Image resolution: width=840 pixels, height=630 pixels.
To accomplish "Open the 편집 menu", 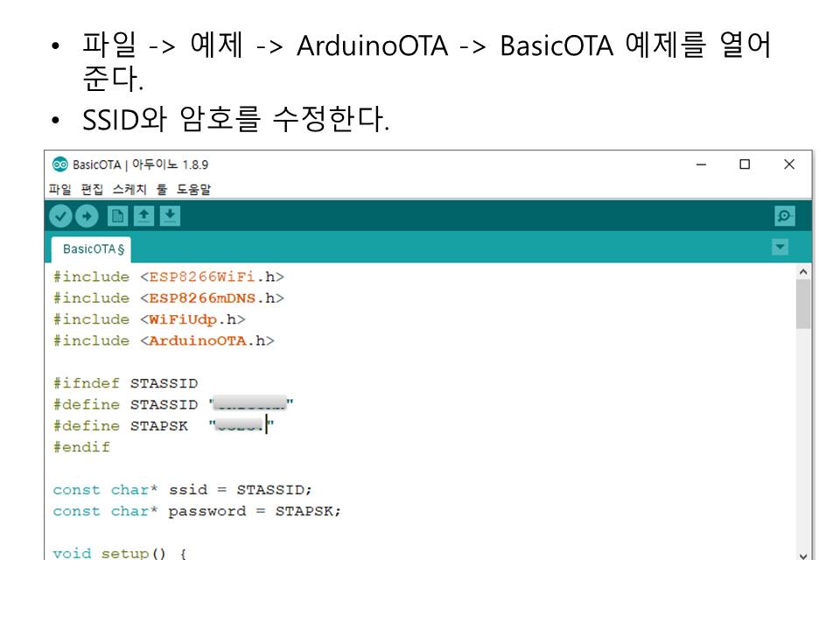I will click(92, 189).
